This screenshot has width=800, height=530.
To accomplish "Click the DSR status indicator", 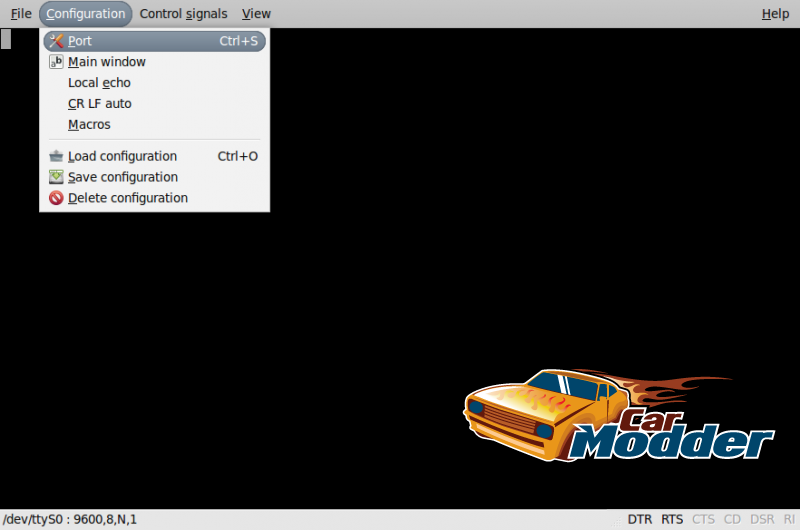I will click(x=762, y=519).
